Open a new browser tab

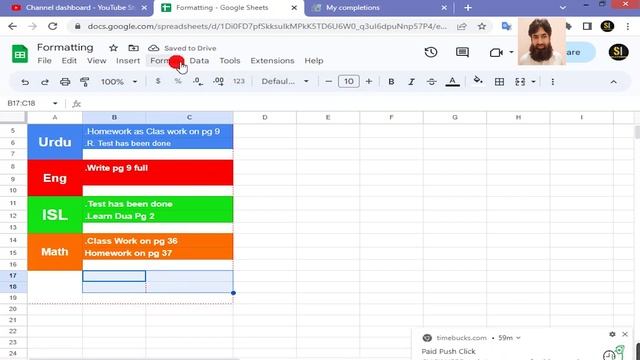(468, 8)
